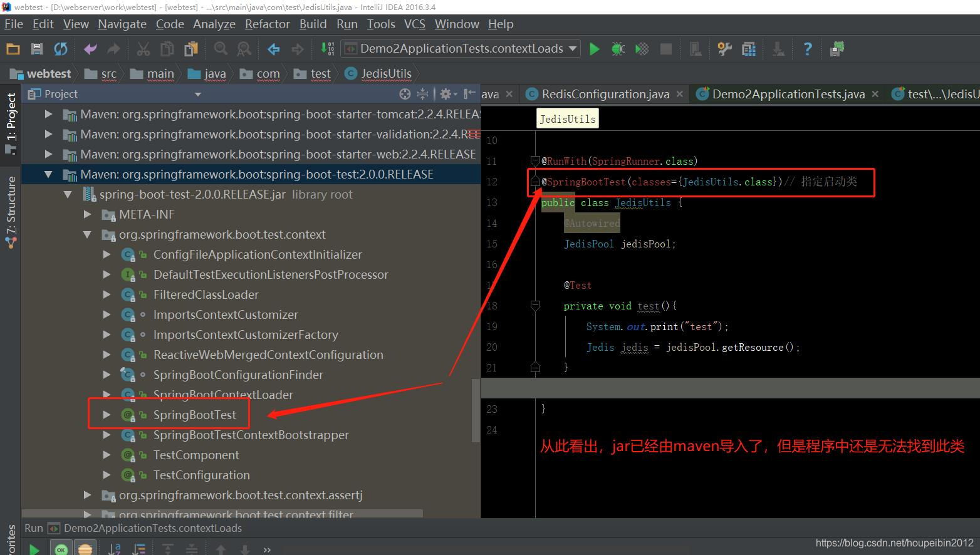Fold the test method at line 18
The height and width of the screenshot is (555, 980).
pyautogui.click(x=535, y=306)
